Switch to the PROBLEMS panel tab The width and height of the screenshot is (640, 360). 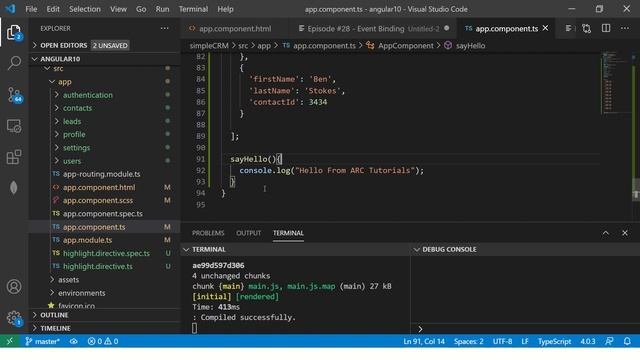[x=208, y=233]
